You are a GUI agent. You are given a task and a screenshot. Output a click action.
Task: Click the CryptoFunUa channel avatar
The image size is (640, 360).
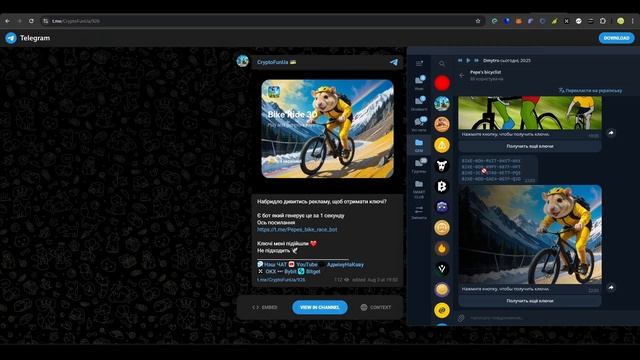pos(242,61)
